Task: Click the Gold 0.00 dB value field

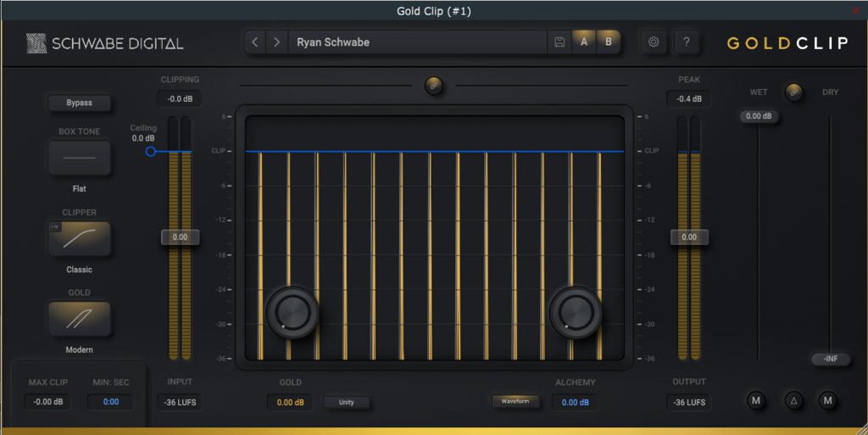Action: [x=290, y=402]
